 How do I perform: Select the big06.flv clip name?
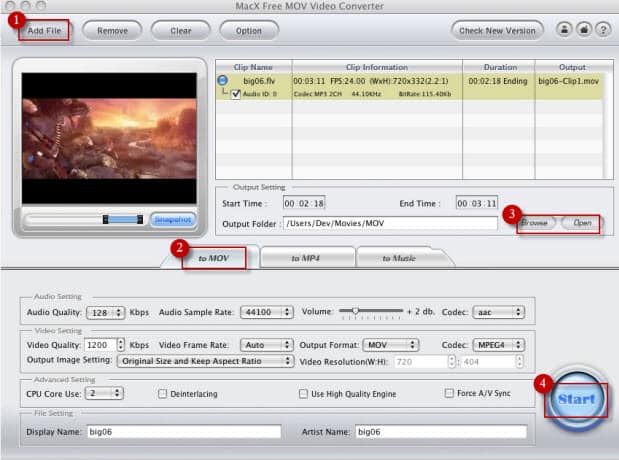259,81
